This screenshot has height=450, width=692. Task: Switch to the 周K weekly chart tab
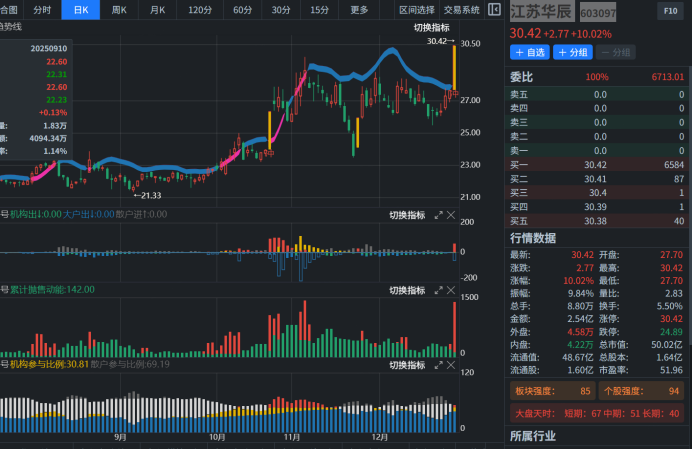(119, 9)
